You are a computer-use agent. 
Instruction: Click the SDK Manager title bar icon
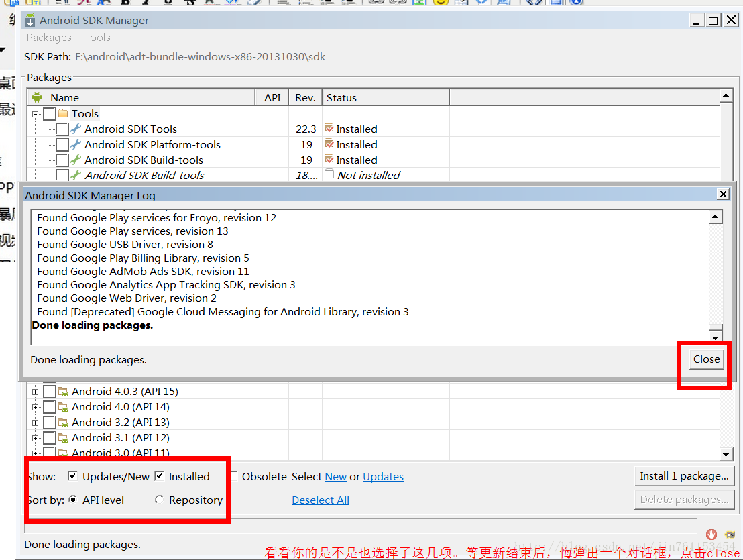[x=30, y=20]
